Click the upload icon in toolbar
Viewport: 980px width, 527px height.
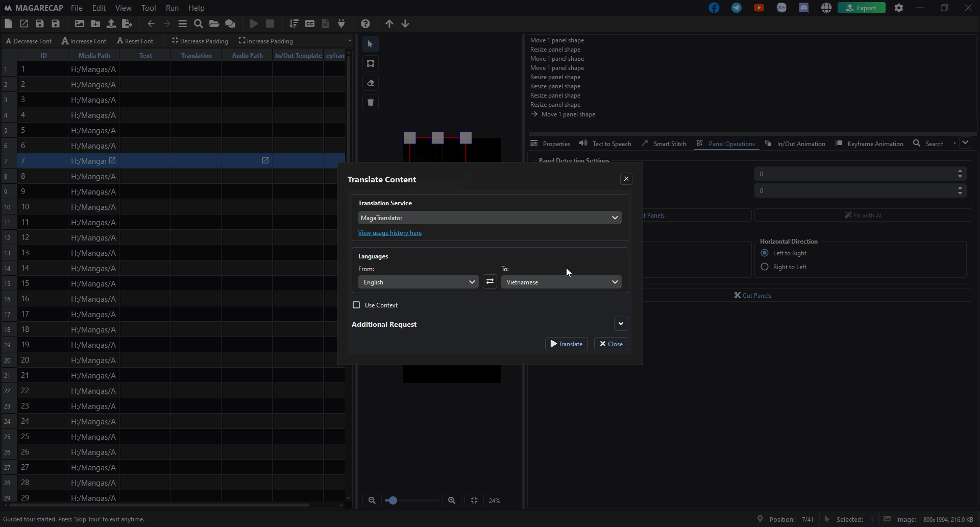click(111, 23)
